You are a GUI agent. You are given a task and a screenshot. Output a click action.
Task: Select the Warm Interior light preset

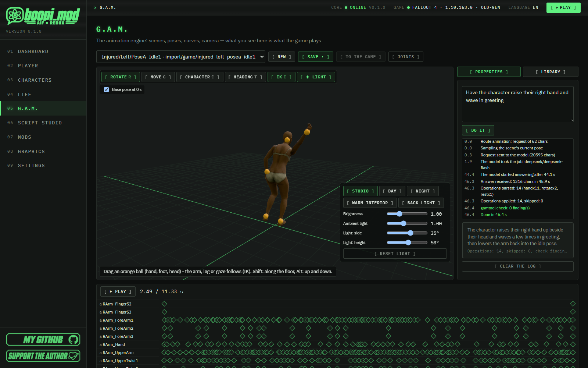tap(370, 203)
